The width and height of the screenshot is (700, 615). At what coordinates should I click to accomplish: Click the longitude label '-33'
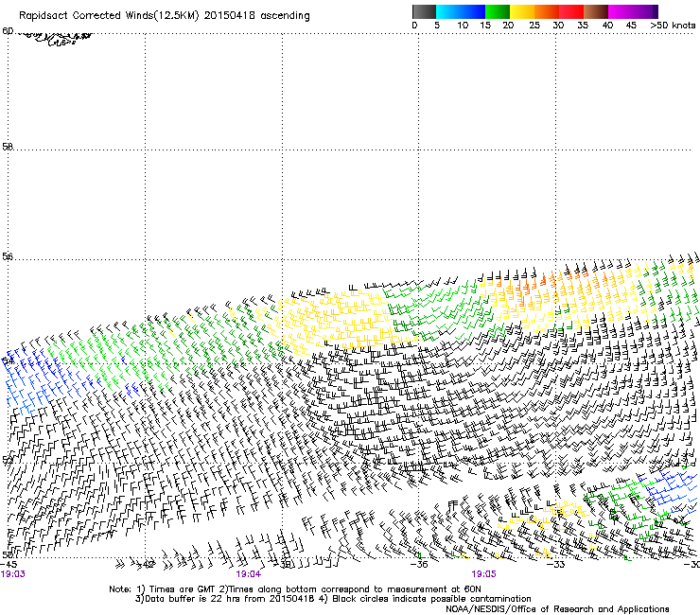pyautogui.click(x=556, y=565)
